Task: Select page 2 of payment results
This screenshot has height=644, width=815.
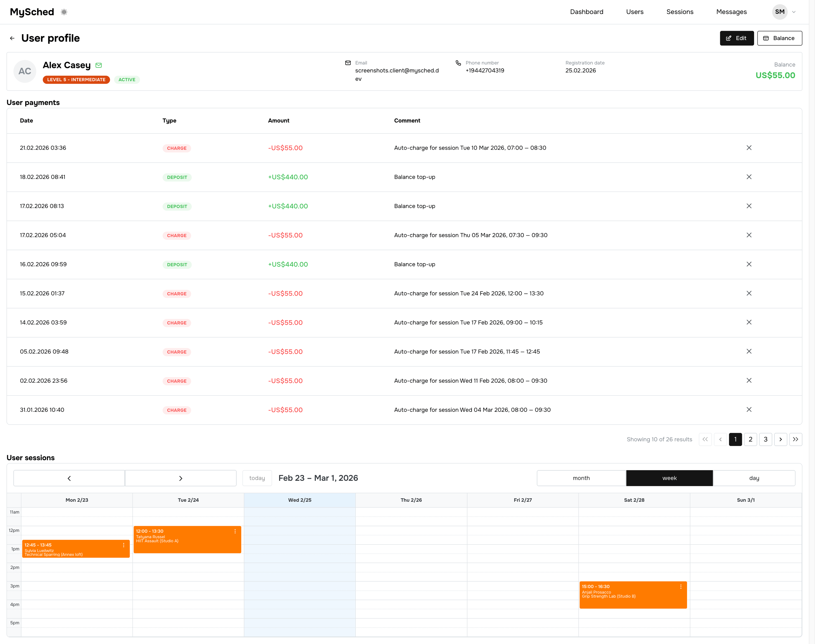Action: pos(750,439)
